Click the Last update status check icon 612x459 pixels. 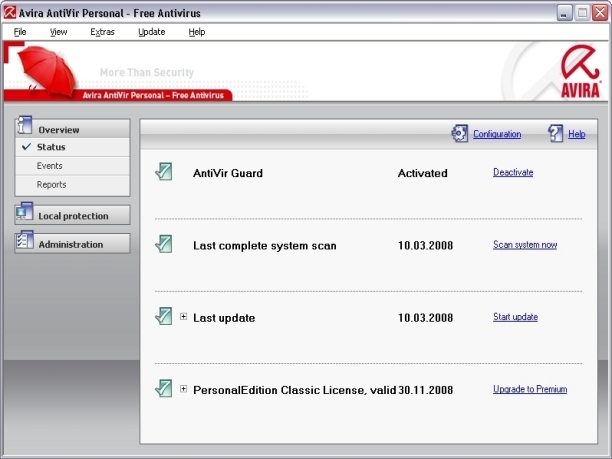(x=164, y=317)
